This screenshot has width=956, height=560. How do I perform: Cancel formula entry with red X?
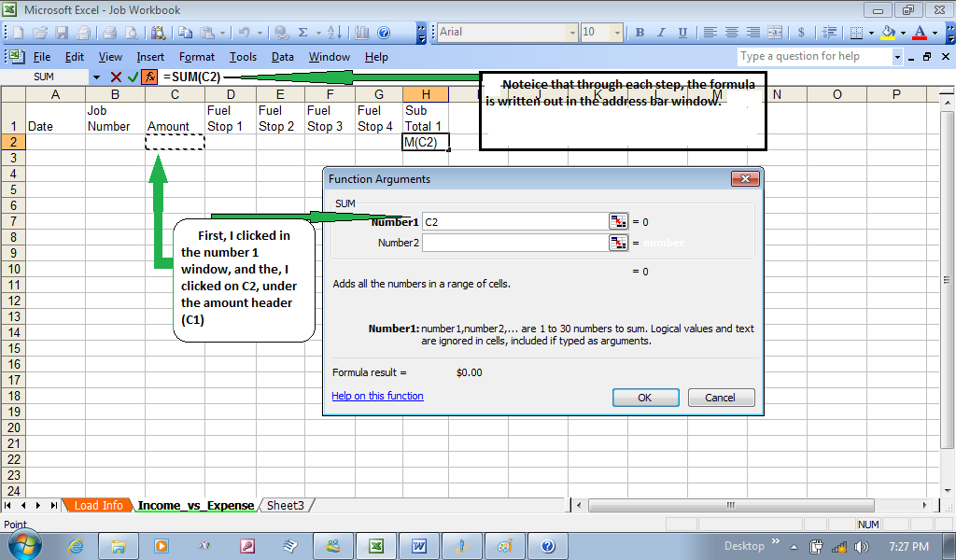116,77
